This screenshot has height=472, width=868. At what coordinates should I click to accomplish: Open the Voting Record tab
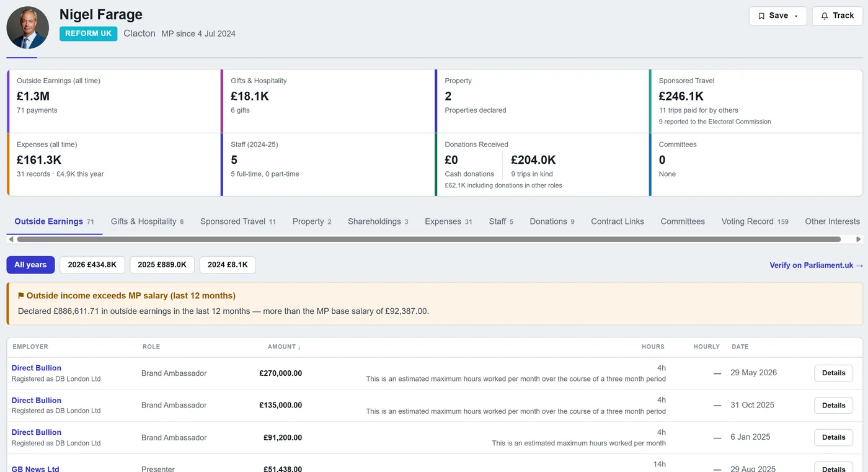[x=755, y=221]
